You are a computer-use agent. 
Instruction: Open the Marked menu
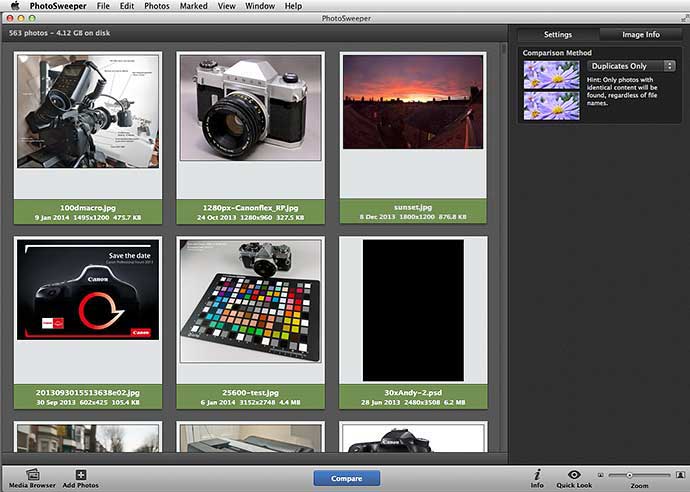coord(194,6)
